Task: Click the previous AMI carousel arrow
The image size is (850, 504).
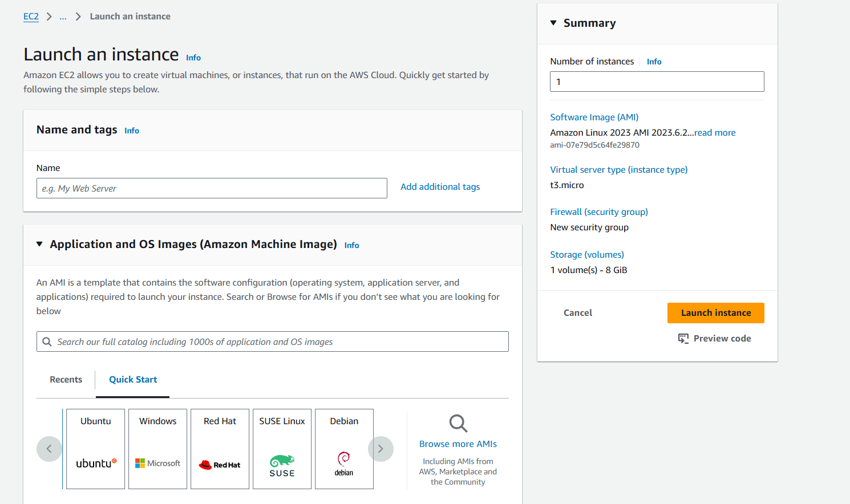Action: (49, 449)
